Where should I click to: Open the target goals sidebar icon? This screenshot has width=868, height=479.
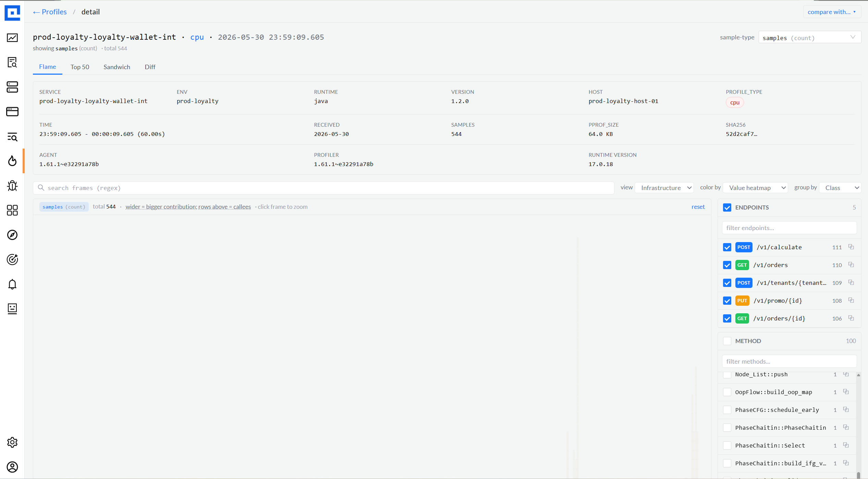pos(12,260)
